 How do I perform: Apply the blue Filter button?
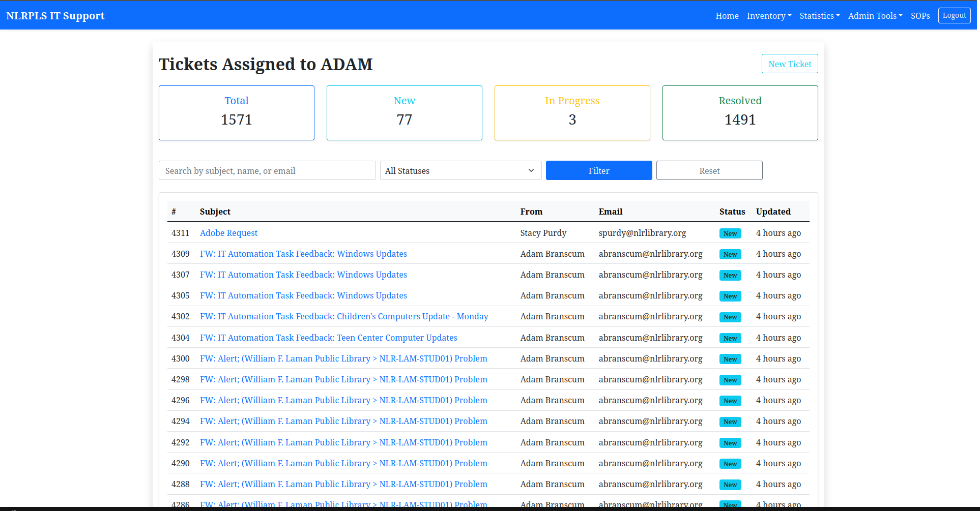(x=598, y=171)
